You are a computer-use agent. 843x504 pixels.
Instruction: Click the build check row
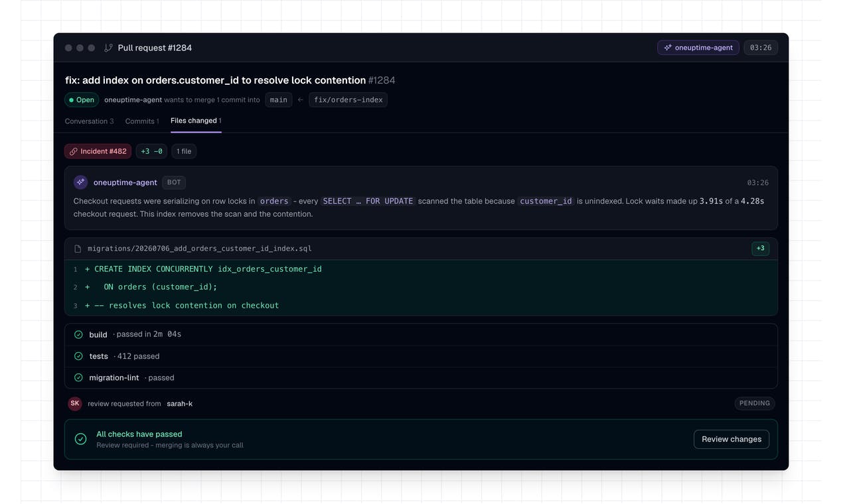(x=421, y=334)
